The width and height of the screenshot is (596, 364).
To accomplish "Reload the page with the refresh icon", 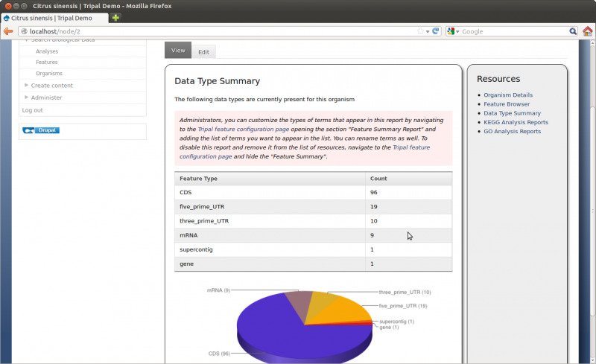I will (x=436, y=31).
